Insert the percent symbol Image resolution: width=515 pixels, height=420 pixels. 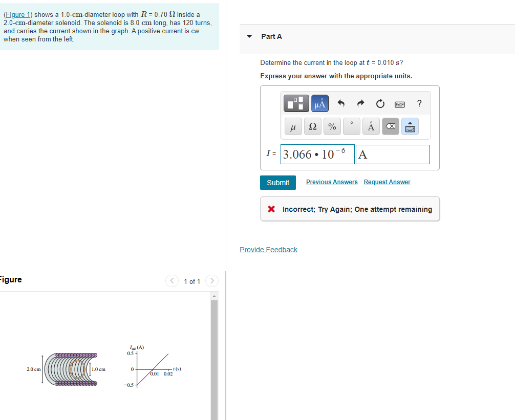point(332,126)
